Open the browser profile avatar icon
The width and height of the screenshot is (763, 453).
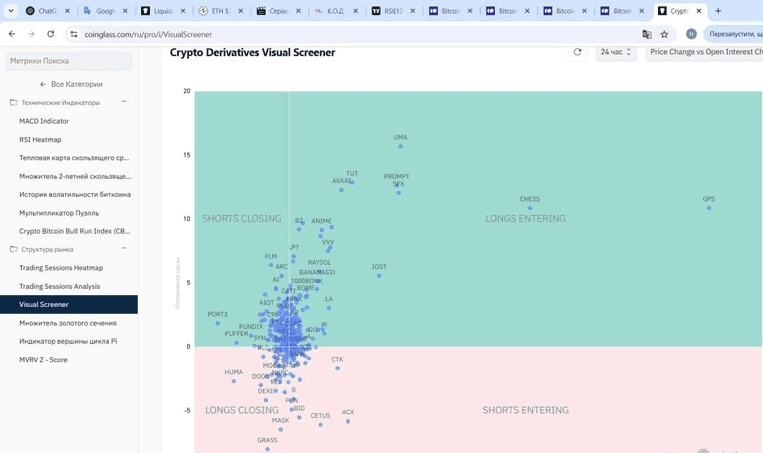point(691,33)
